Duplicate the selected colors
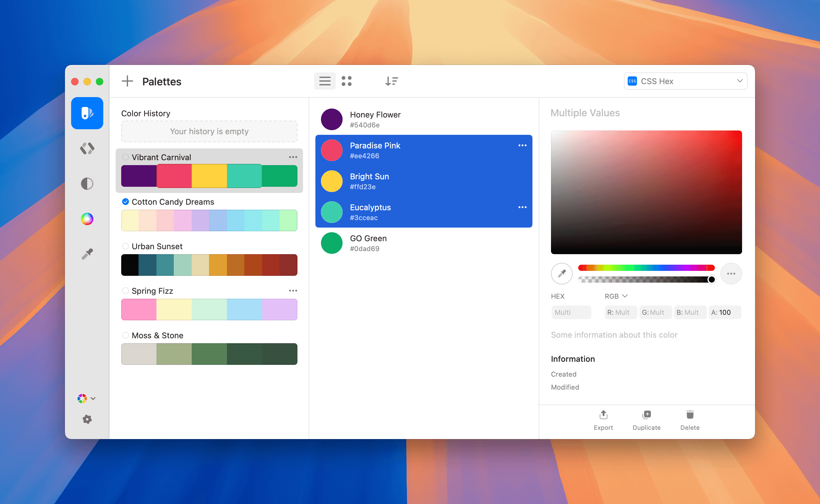The height and width of the screenshot is (504, 820). click(646, 420)
